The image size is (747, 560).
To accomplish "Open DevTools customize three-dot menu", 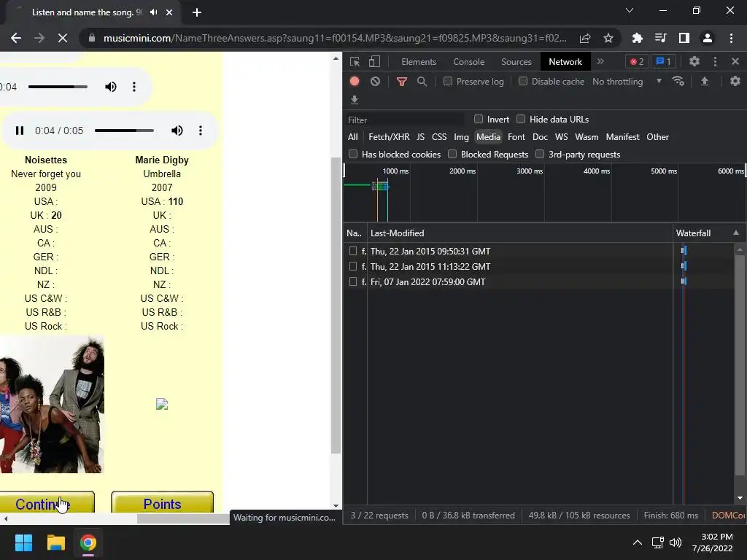I will pyautogui.click(x=715, y=61).
